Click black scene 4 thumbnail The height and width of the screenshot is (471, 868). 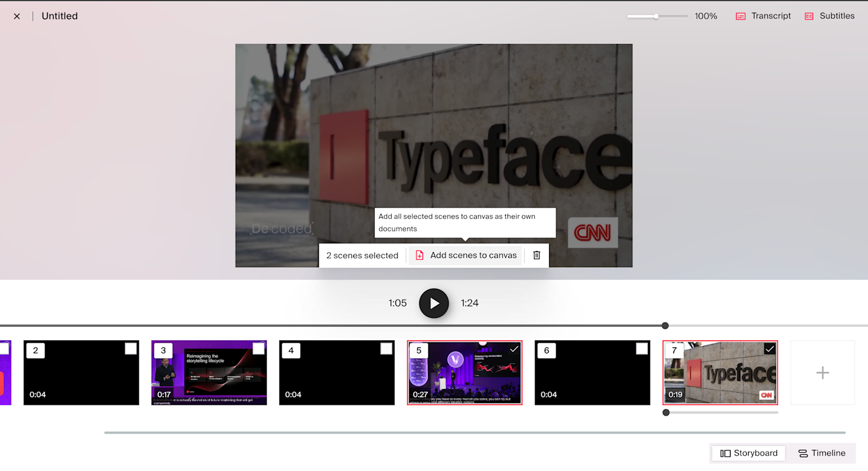click(337, 373)
